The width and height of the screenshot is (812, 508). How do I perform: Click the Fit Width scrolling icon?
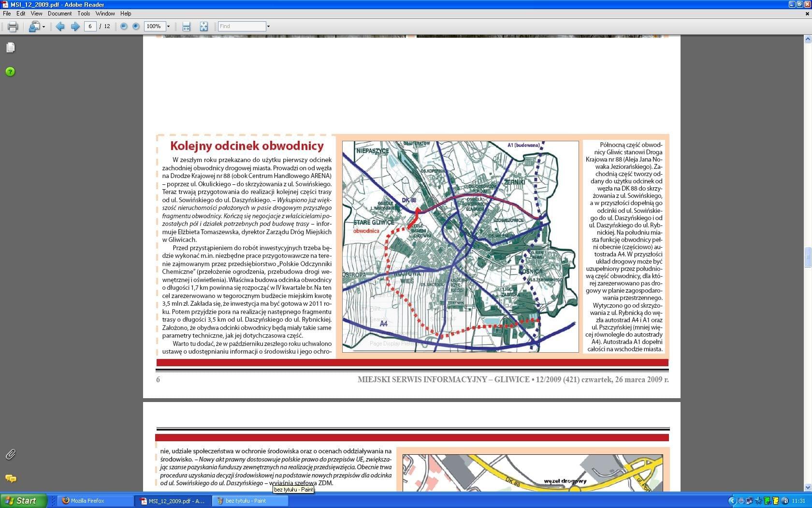tap(187, 27)
